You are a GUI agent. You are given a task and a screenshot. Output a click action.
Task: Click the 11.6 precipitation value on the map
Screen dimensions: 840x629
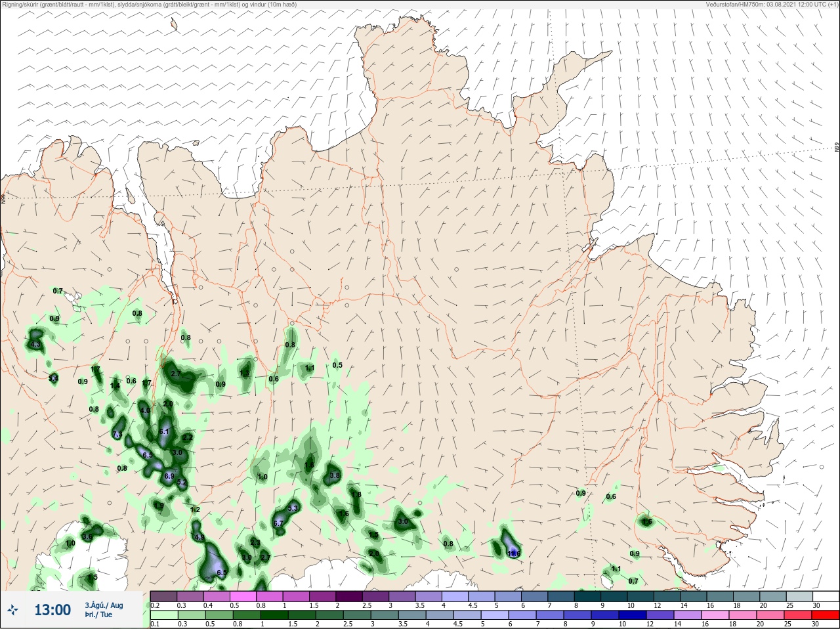514,554
